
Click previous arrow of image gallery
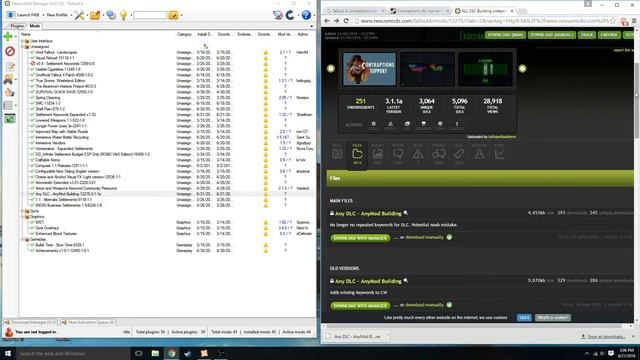331,69
